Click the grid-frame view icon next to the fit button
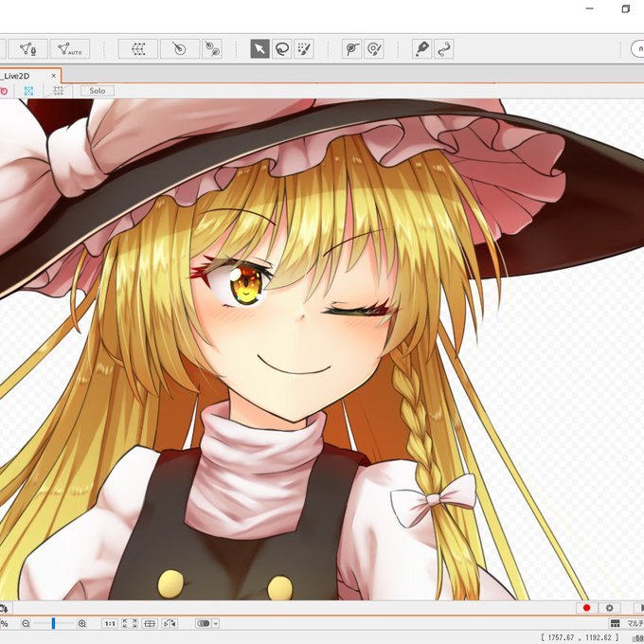The width and height of the screenshot is (644, 644). point(150,623)
